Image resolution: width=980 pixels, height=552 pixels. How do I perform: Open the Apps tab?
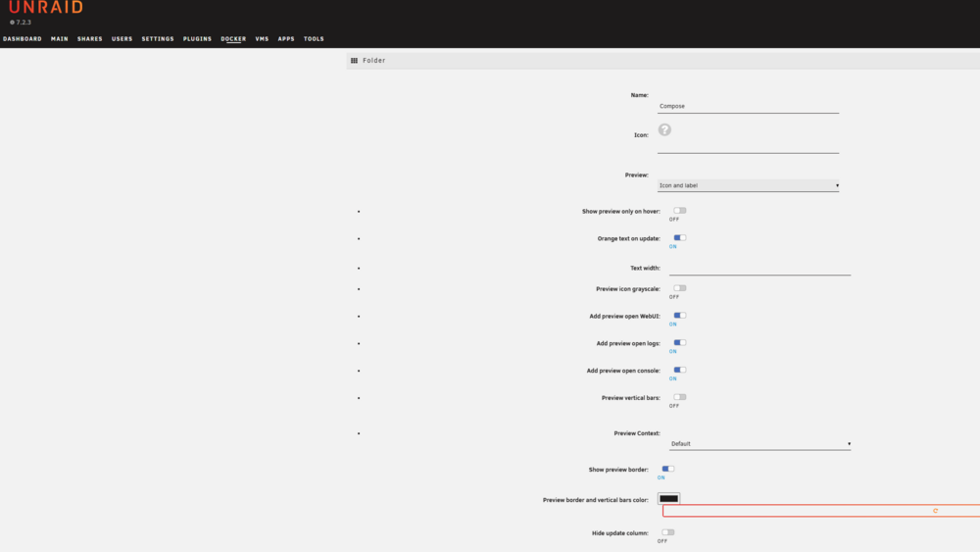tap(286, 39)
